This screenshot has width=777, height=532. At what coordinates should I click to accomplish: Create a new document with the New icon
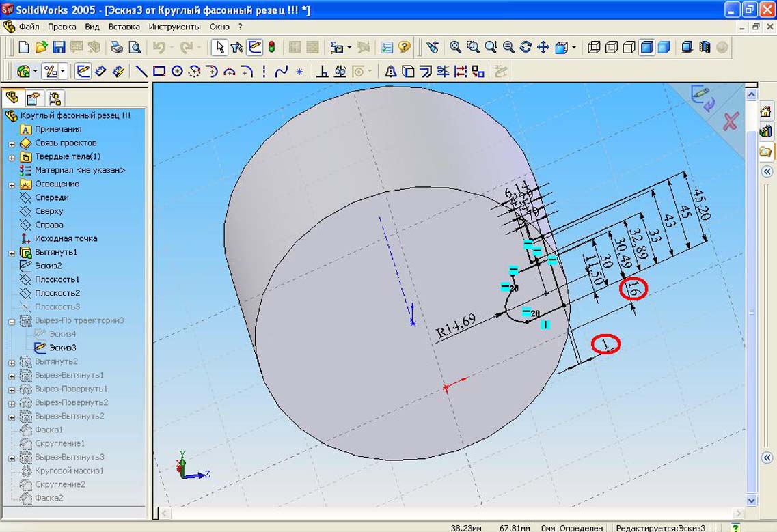(23, 47)
